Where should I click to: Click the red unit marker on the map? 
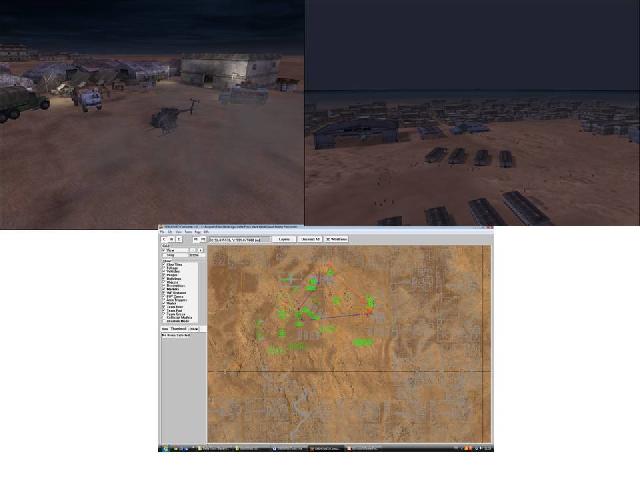tap(329, 266)
